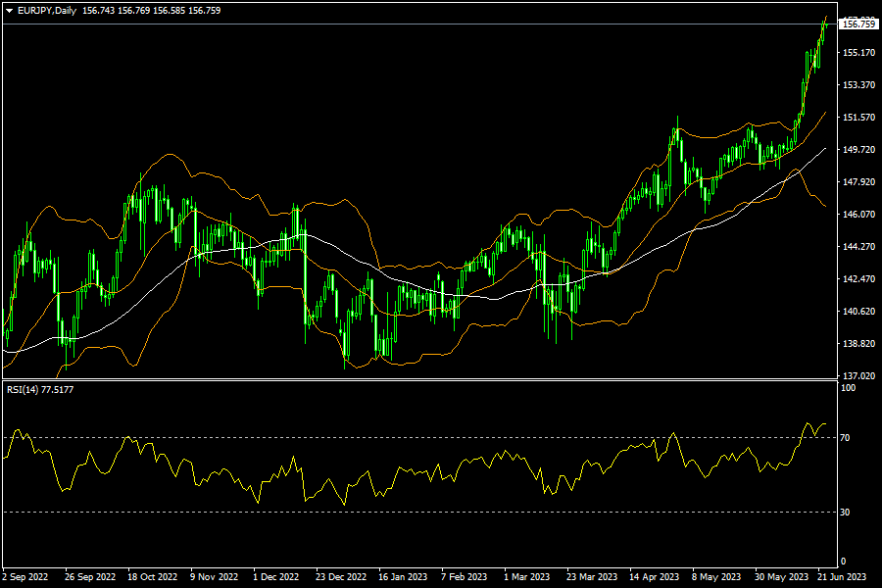This screenshot has width=882, height=588.
Task: Click the 9 Nov 2022 date label
Action: click(x=214, y=577)
